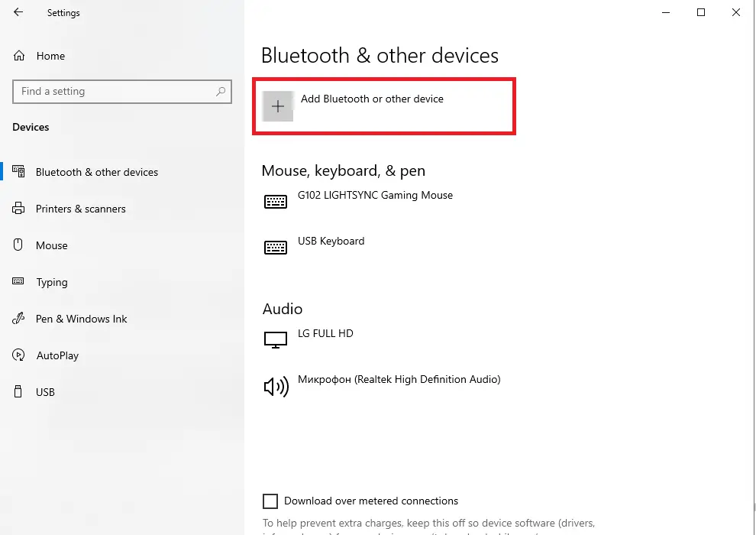Select USB in the sidebar
The width and height of the screenshot is (756, 535).
45,392
